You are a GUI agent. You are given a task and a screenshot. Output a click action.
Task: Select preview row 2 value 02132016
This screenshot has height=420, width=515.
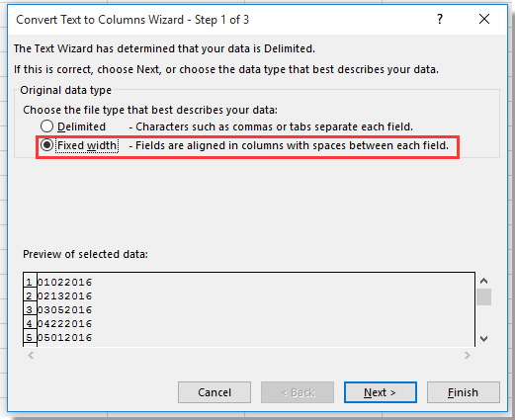point(64,295)
